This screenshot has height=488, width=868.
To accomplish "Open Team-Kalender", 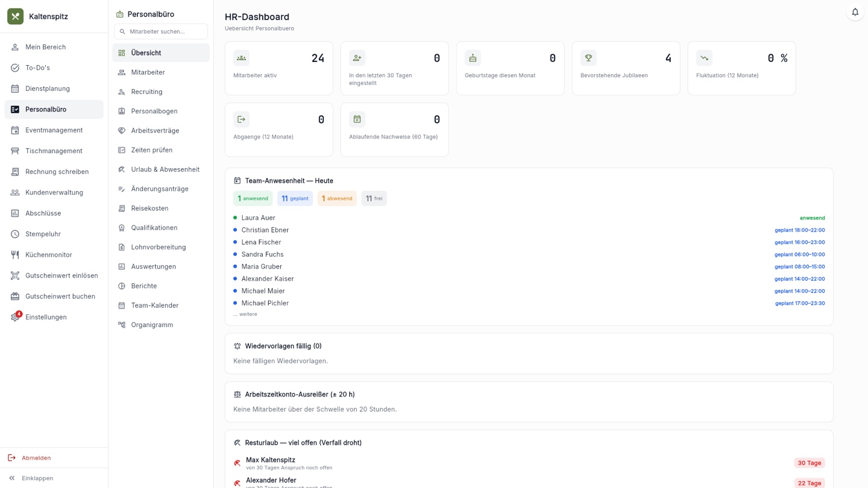I will (161, 305).
